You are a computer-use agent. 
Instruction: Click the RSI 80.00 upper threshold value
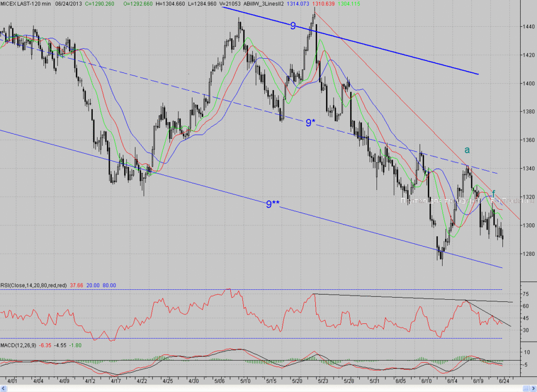click(x=109, y=285)
